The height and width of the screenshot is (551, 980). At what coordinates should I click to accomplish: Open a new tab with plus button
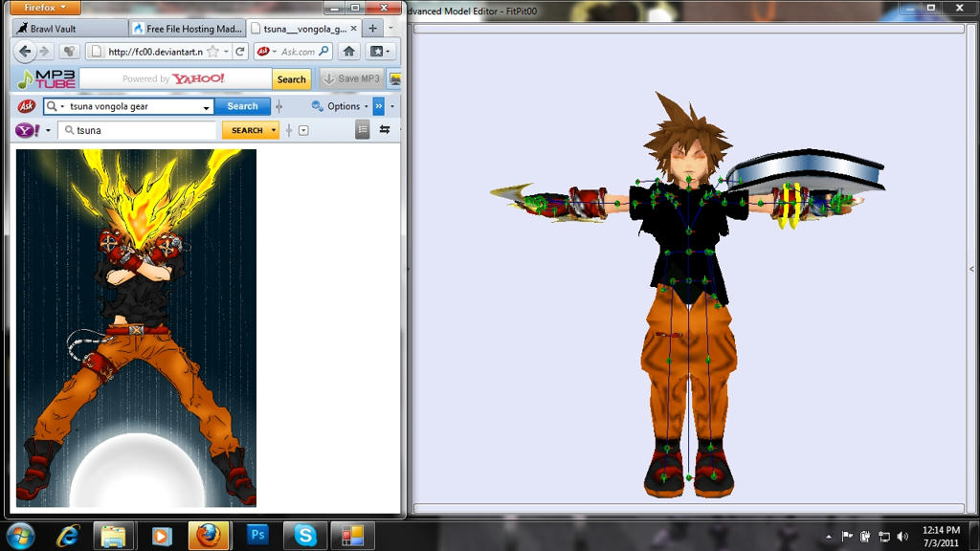373,29
